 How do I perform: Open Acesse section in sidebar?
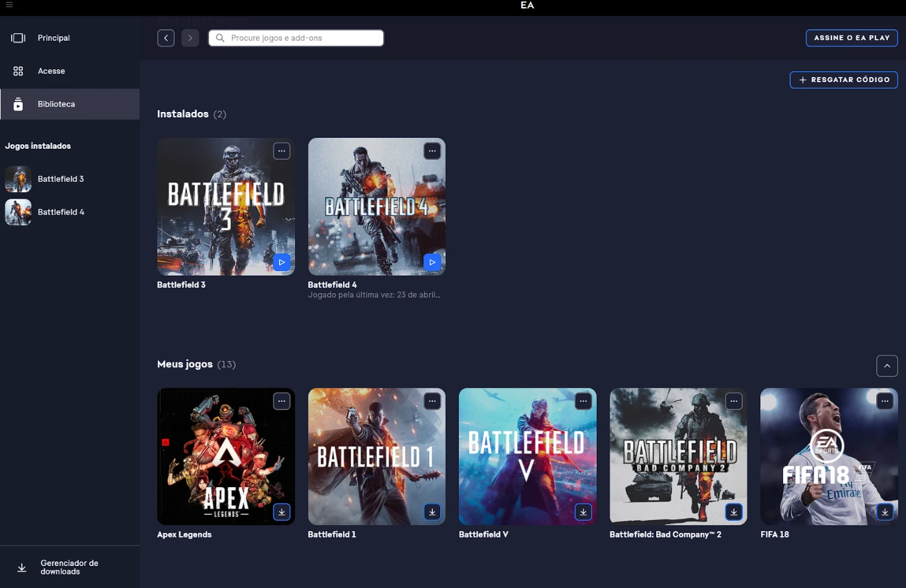pyautogui.click(x=70, y=71)
